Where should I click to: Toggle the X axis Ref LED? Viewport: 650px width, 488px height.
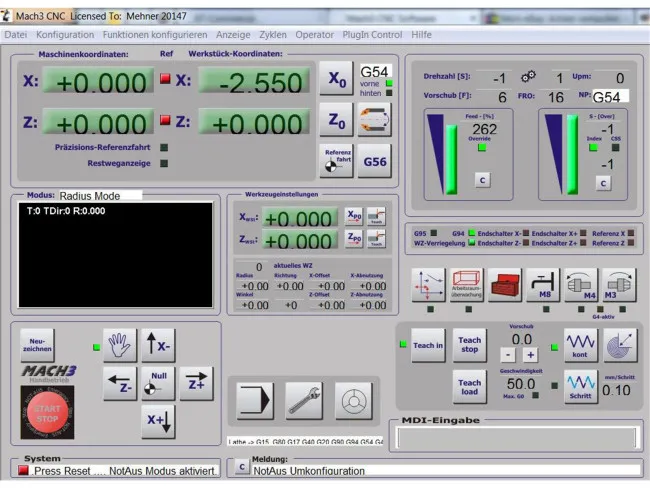[x=165, y=78]
